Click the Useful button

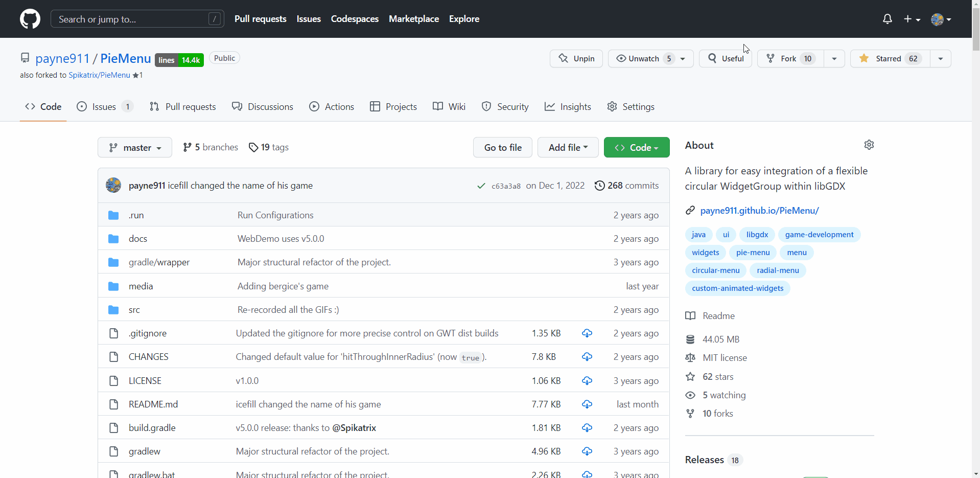pos(726,58)
